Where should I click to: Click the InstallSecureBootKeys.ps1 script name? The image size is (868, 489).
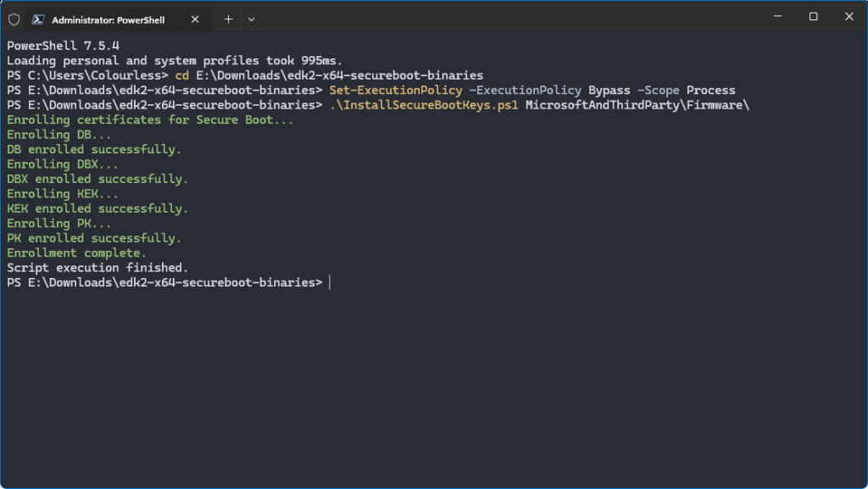point(424,105)
